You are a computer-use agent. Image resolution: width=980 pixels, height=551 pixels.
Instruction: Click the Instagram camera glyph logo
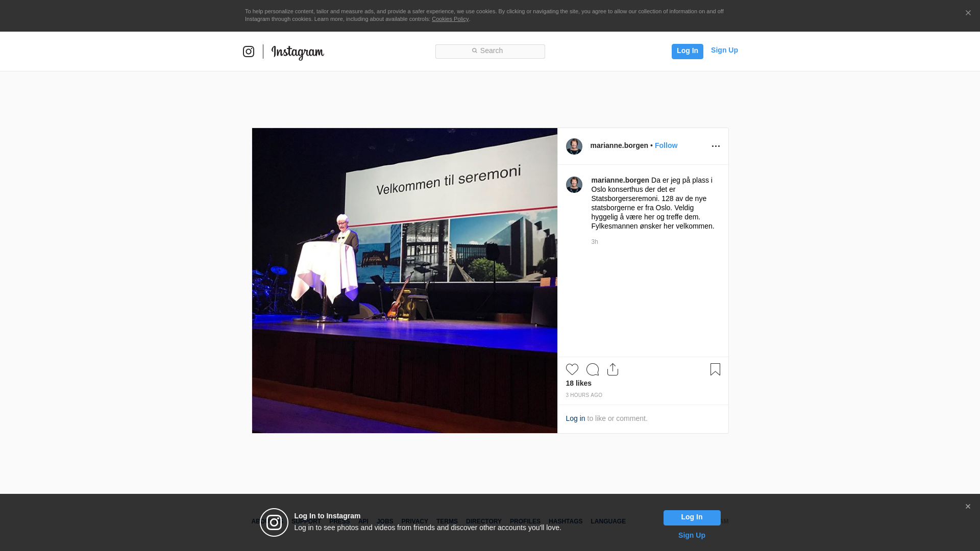tap(249, 52)
